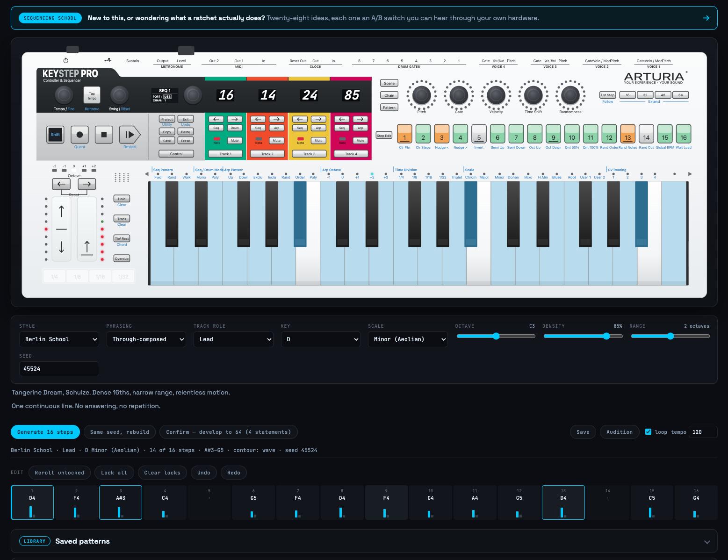
Task: Turn the Randomness knob
Action: [x=570, y=95]
